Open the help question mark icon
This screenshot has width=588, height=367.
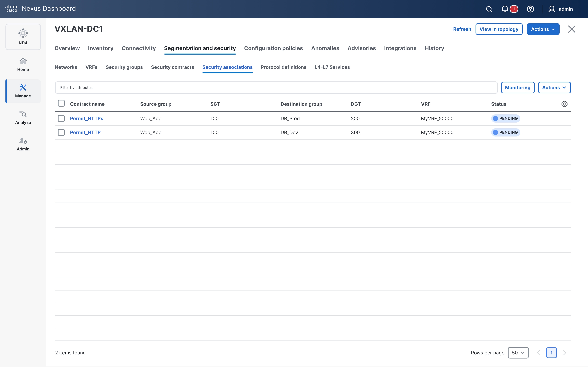click(530, 9)
